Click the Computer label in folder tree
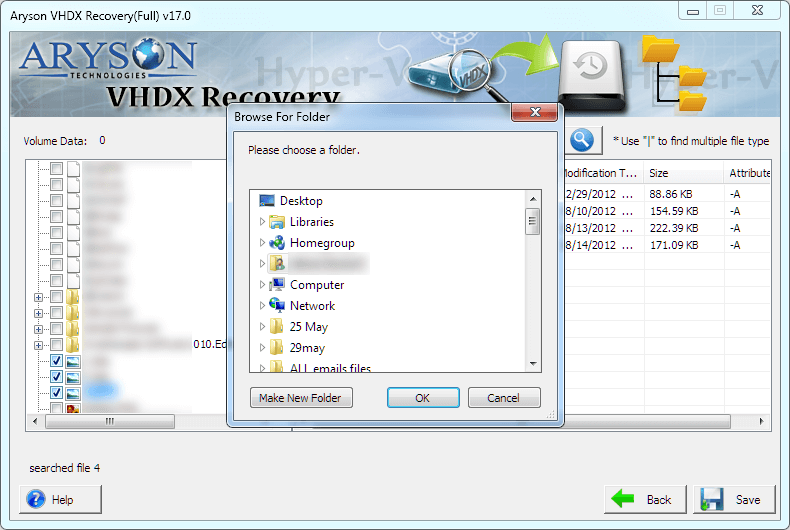 (317, 285)
